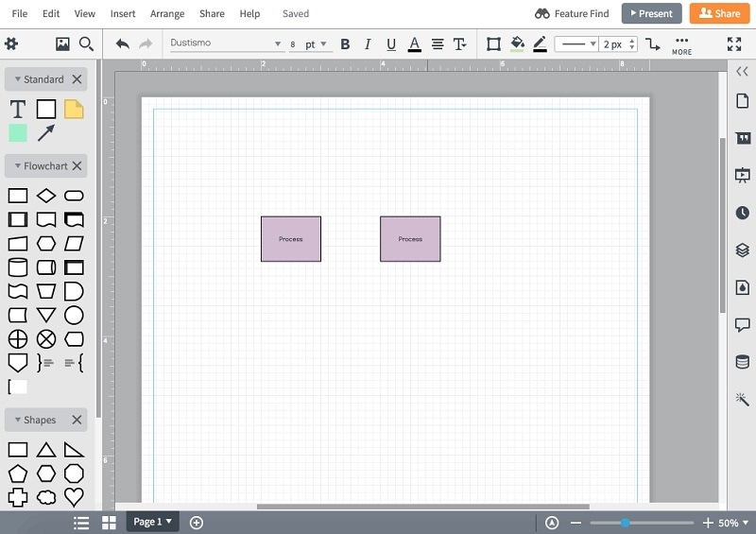Open the Insert menu
This screenshot has height=534, width=756.
coord(123,13)
